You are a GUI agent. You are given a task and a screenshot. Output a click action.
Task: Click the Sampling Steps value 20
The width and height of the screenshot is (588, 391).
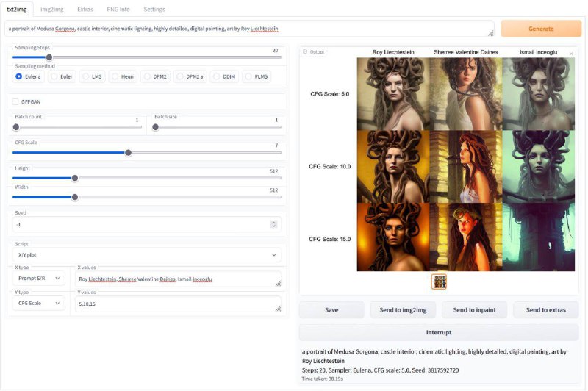click(275, 50)
